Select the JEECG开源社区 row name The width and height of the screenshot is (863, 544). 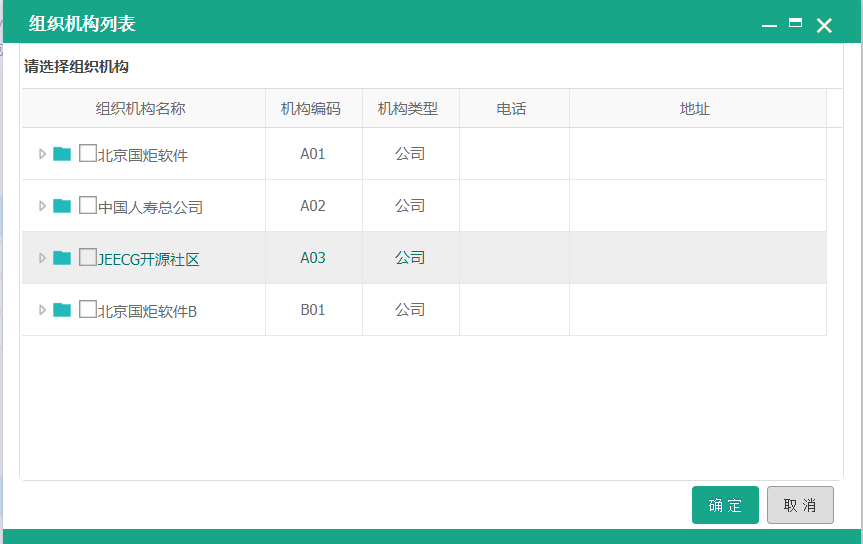click(x=149, y=259)
